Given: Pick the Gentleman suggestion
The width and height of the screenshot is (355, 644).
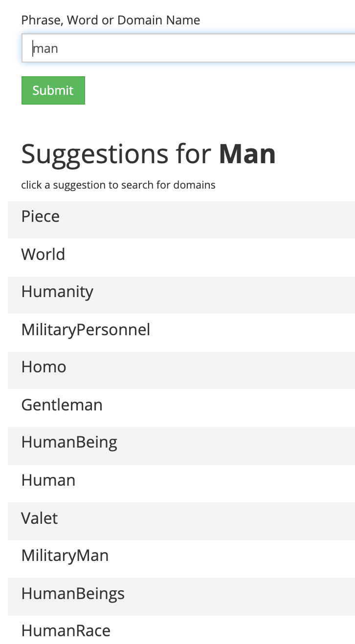Looking at the screenshot, I should click(62, 405).
